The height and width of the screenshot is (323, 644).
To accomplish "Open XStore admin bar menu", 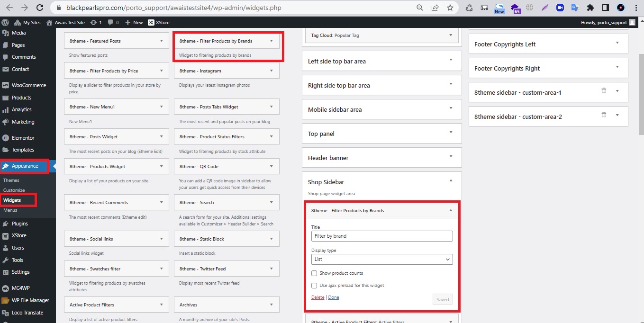I will (159, 22).
